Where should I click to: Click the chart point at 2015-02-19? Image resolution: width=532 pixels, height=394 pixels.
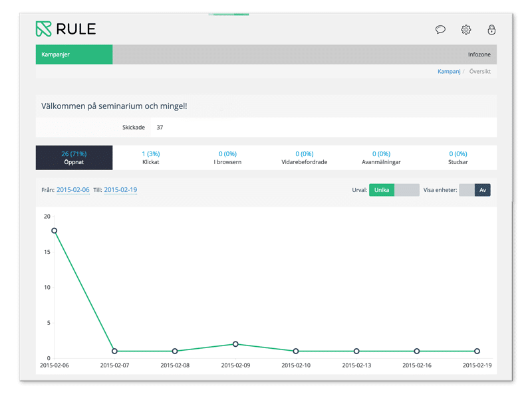pyautogui.click(x=477, y=351)
